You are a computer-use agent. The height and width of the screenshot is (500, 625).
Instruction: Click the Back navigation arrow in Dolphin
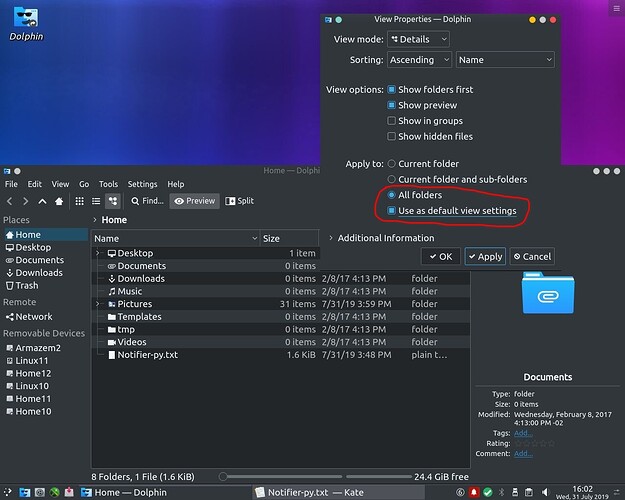pyautogui.click(x=10, y=201)
